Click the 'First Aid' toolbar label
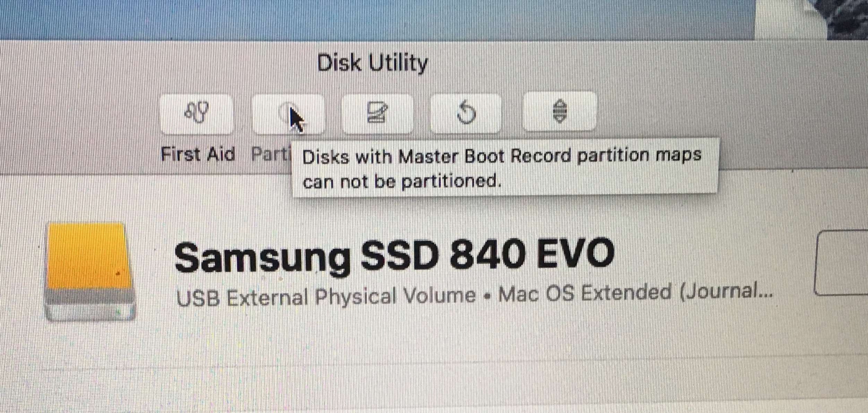 click(x=198, y=154)
